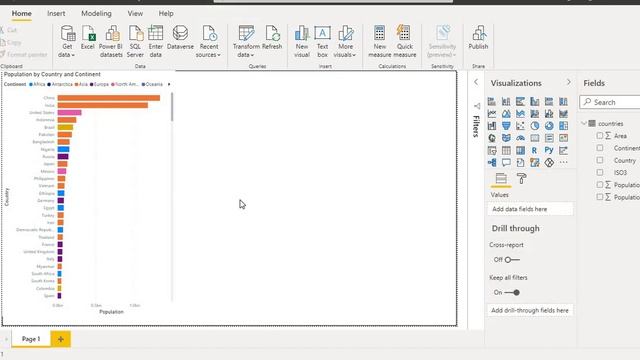Select the stacked bar chart visual

tap(492, 101)
